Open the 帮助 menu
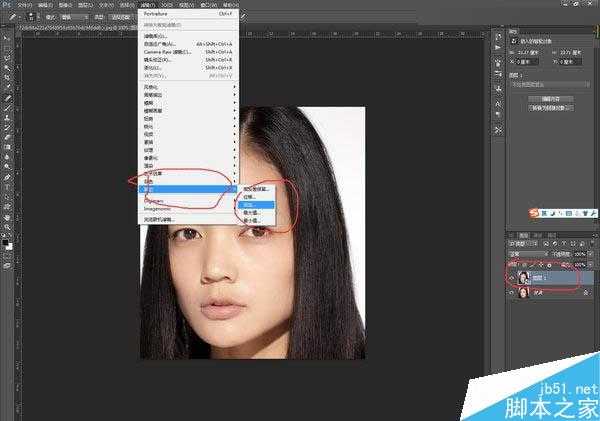The height and width of the screenshot is (421, 600). click(x=230, y=5)
